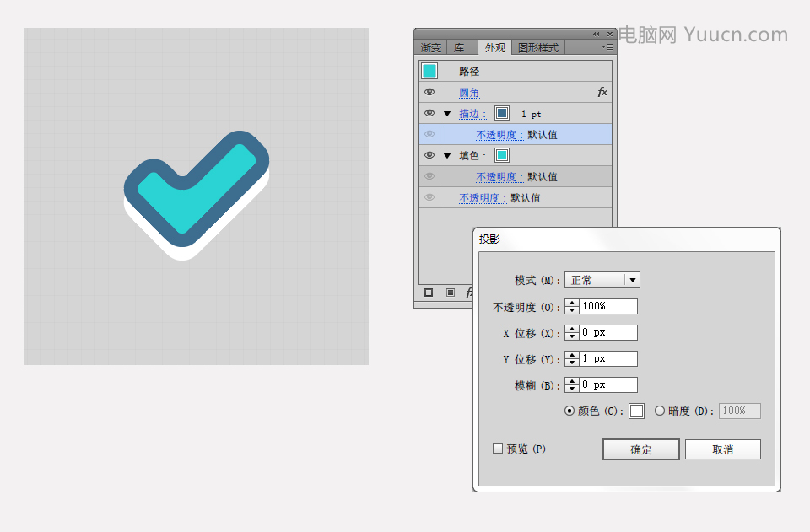Click the 不透明度 100% input field
This screenshot has height=532, width=810.
[608, 306]
